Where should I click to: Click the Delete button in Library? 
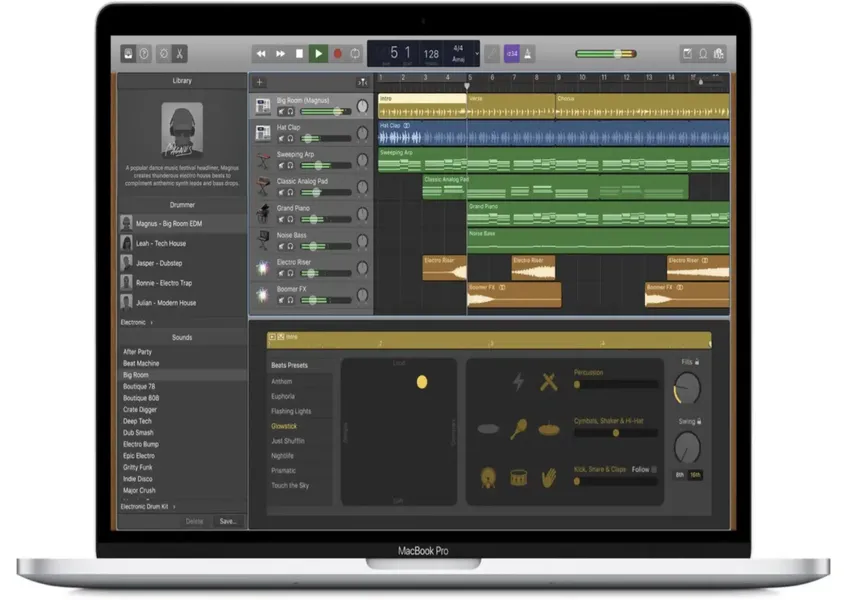[x=194, y=521]
